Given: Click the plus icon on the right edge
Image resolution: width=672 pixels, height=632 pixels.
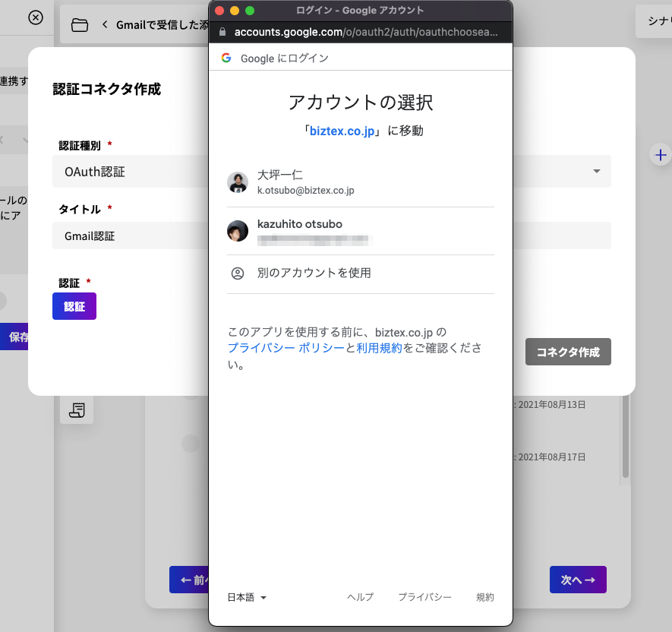Looking at the screenshot, I should (660, 155).
